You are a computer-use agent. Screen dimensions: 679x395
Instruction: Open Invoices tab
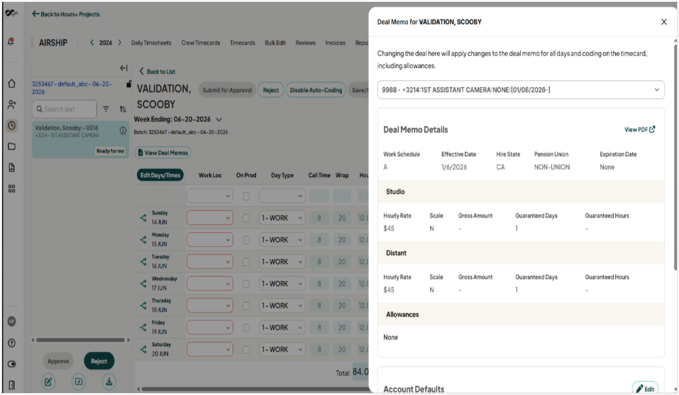click(x=335, y=42)
